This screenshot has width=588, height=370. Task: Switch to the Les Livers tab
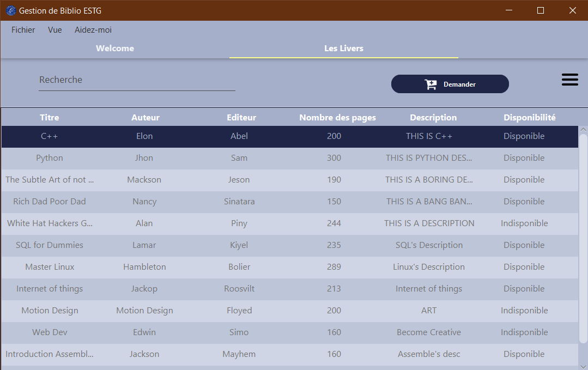[344, 48]
